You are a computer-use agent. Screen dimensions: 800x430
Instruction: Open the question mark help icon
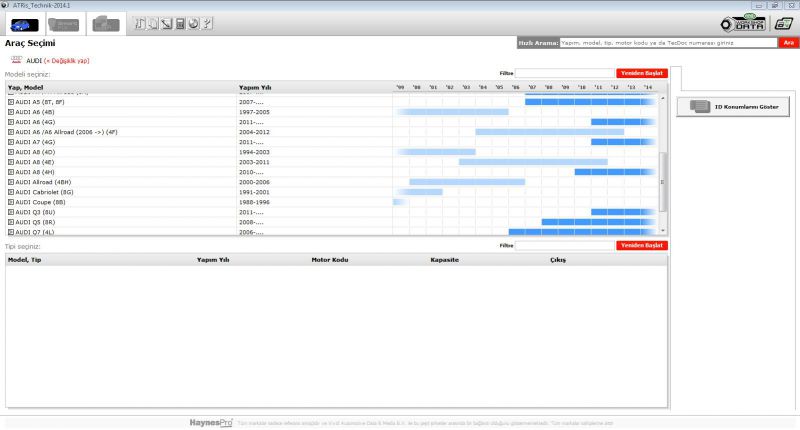tap(207, 23)
